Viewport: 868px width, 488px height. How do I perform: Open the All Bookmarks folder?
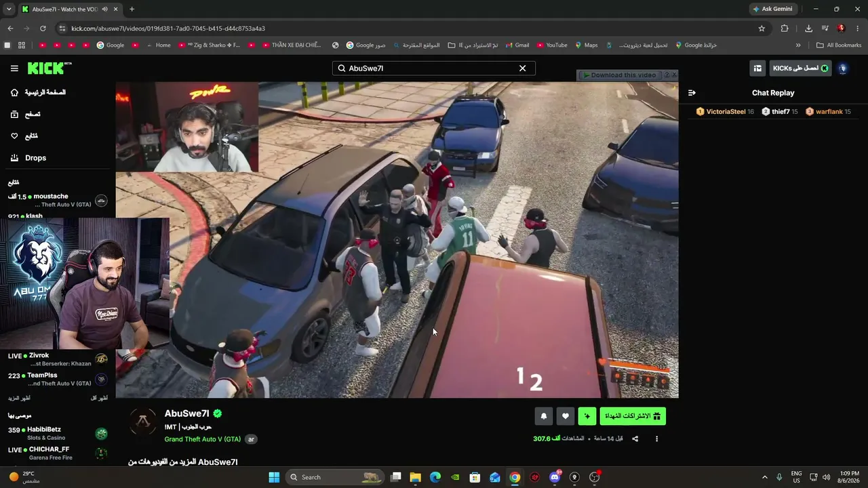839,45
